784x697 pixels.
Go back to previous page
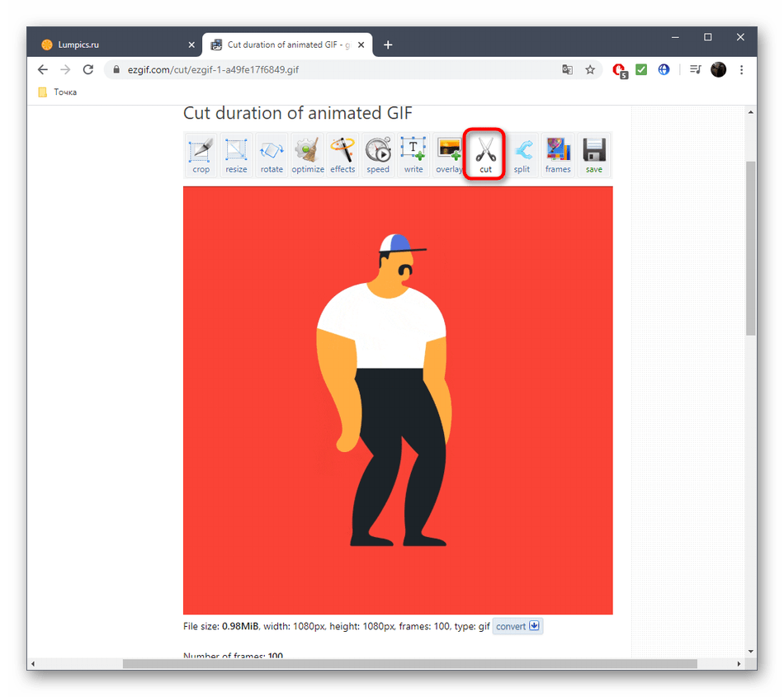tap(43, 69)
